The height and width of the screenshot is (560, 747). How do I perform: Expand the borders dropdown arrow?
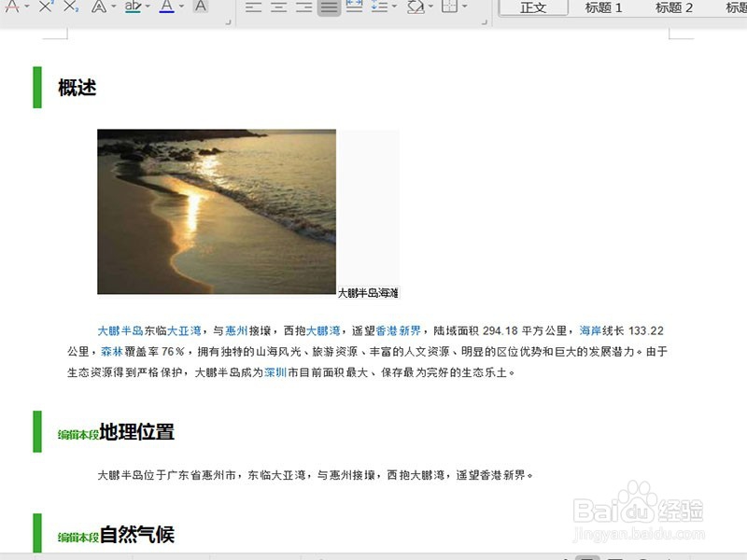coord(464,7)
